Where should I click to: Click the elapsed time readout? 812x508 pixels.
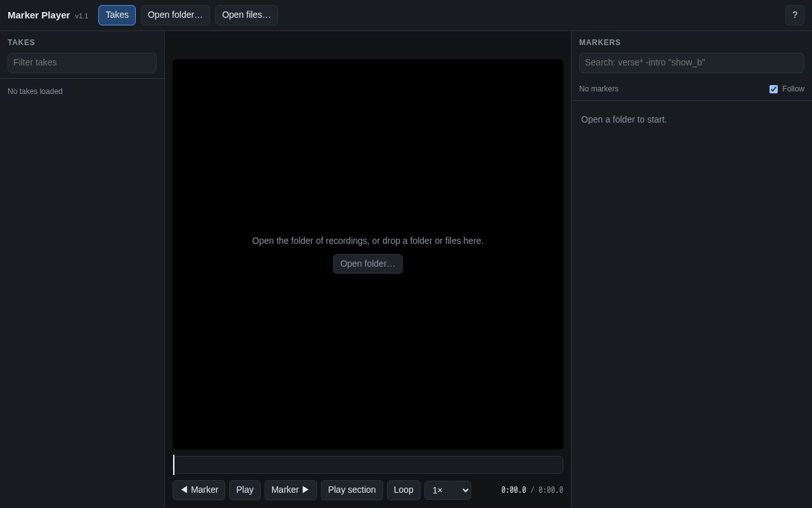(513, 490)
